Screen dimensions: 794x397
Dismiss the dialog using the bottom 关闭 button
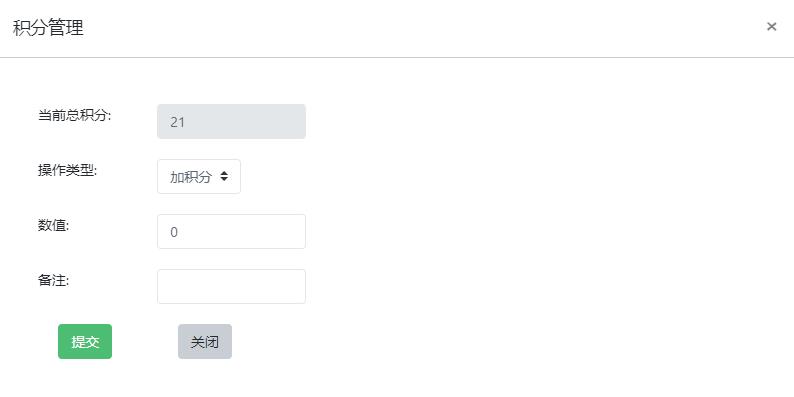click(205, 342)
